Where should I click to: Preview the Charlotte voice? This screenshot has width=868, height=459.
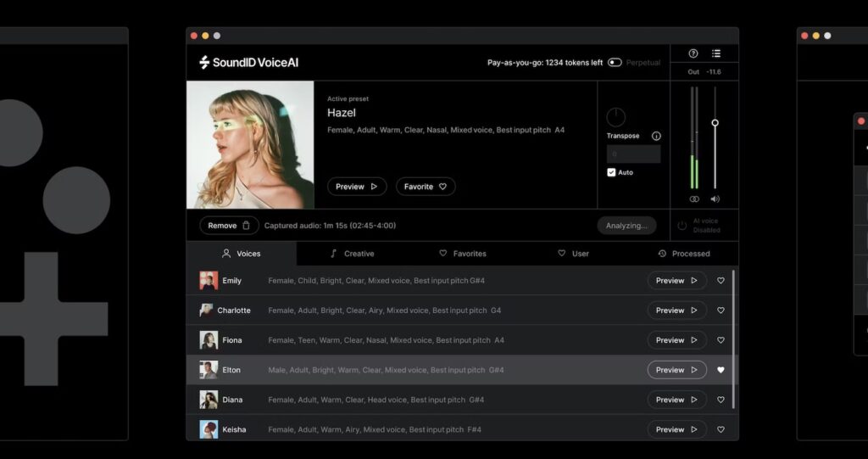[676, 311]
